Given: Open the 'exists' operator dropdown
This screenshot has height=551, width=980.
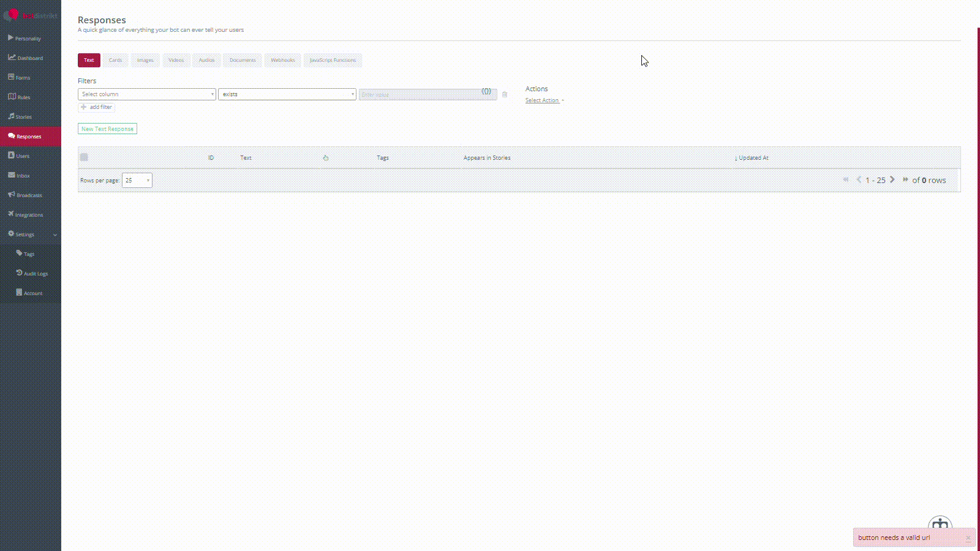Looking at the screenshot, I should coord(287,94).
